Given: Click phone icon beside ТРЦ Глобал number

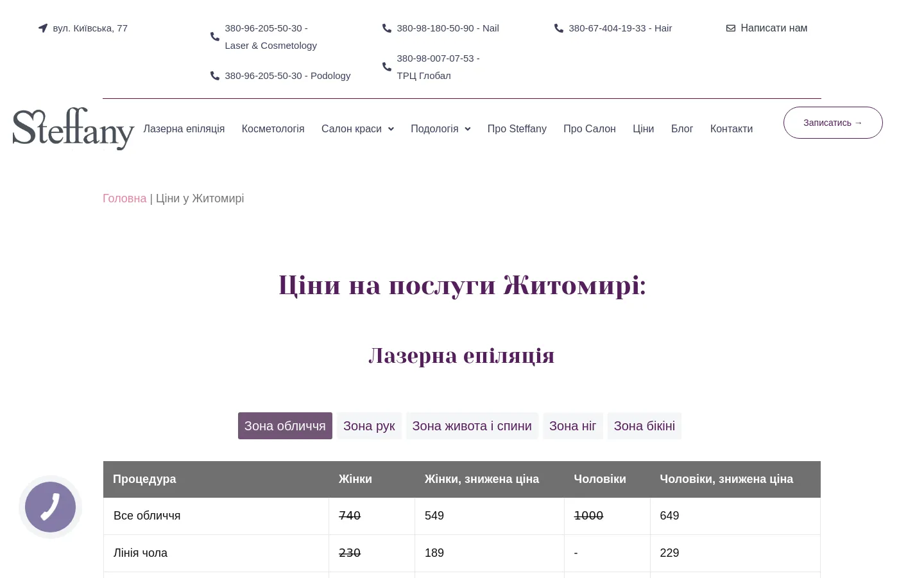Looking at the screenshot, I should (387, 67).
